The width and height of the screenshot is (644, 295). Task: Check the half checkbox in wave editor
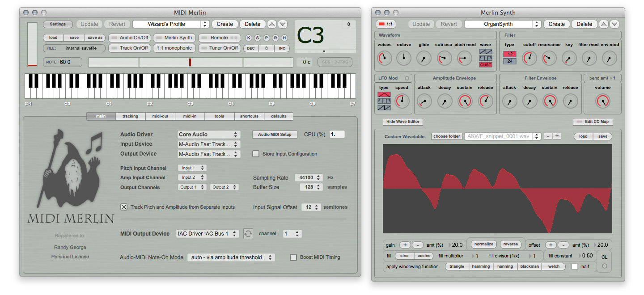click(x=575, y=266)
